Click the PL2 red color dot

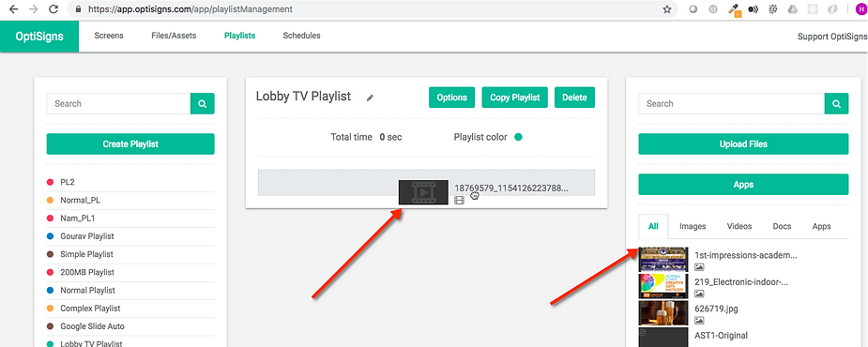[x=51, y=182]
